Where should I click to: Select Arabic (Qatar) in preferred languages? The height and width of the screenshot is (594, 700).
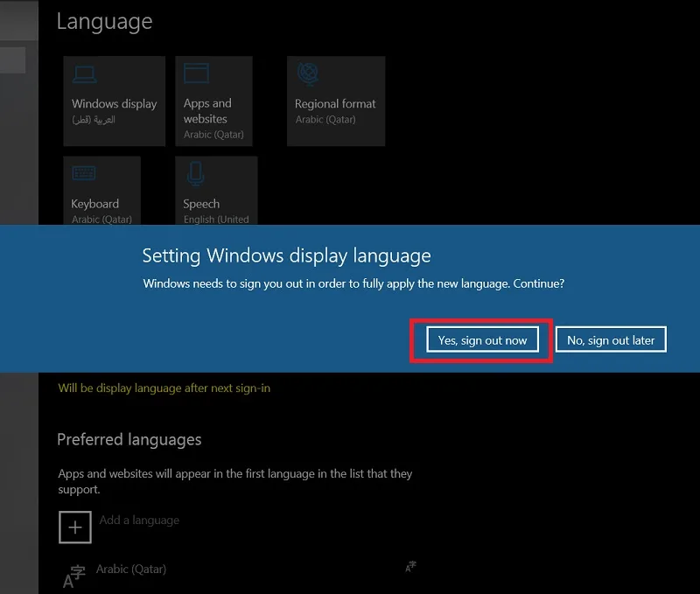[130, 570]
